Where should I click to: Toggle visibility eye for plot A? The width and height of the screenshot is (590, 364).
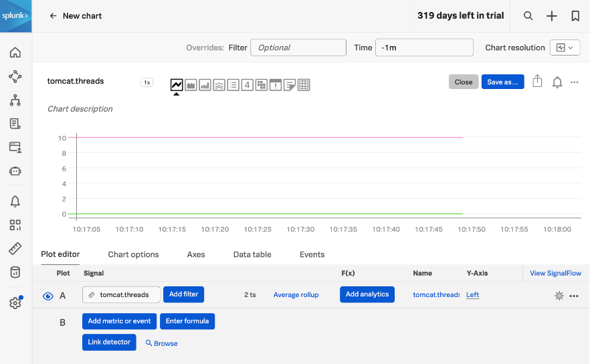point(48,296)
